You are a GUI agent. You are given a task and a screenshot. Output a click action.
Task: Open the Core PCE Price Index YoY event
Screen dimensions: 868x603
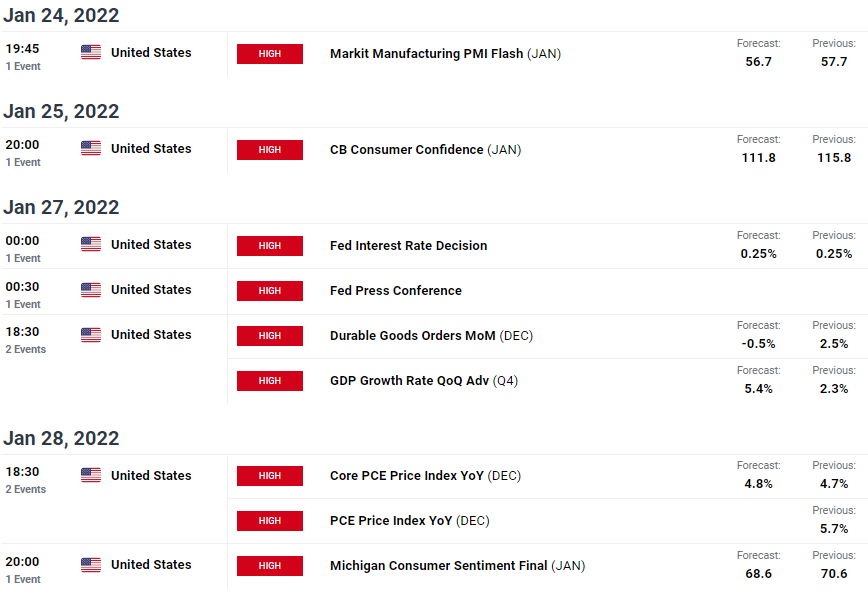tap(406, 476)
